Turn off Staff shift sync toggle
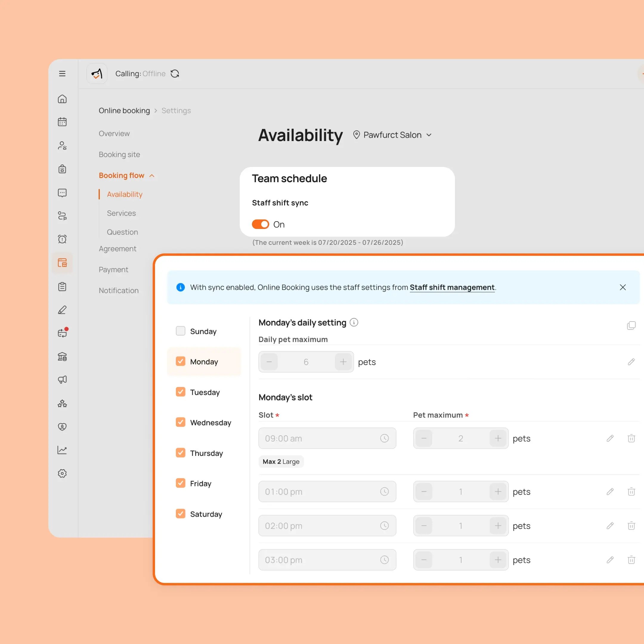644x644 pixels. (x=260, y=224)
